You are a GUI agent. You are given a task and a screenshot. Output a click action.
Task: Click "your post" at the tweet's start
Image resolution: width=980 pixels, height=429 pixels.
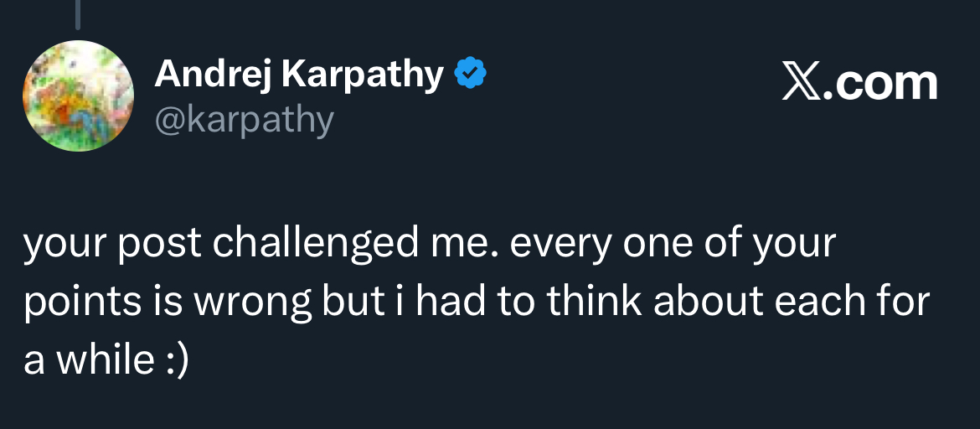112,244
